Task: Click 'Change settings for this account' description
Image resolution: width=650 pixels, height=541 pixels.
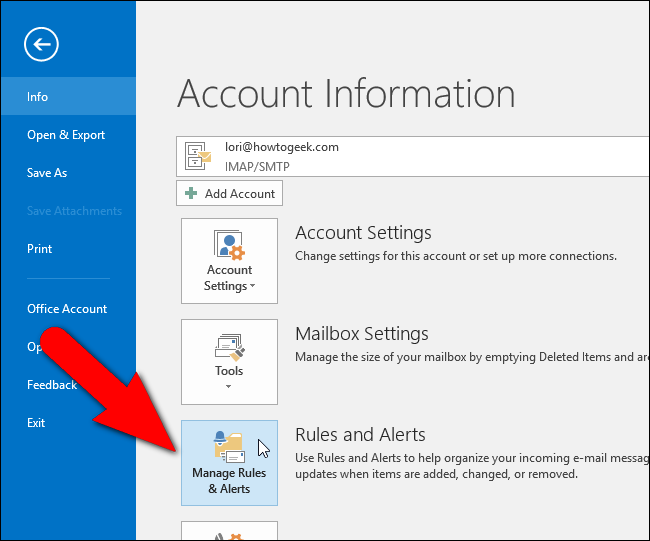Action: pyautogui.click(x=456, y=256)
